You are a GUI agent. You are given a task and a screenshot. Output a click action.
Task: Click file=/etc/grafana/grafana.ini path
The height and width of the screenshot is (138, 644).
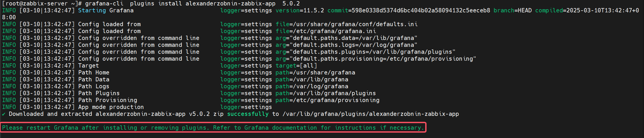326,31
